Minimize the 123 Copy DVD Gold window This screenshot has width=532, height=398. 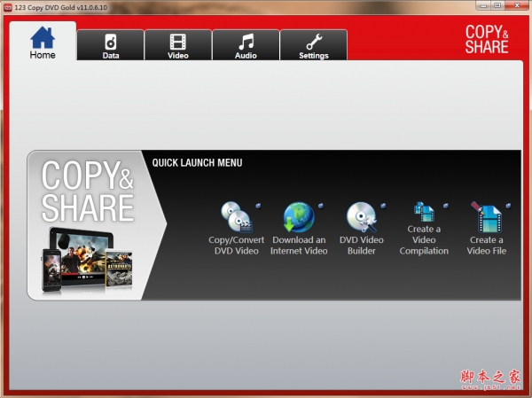(483, 5)
